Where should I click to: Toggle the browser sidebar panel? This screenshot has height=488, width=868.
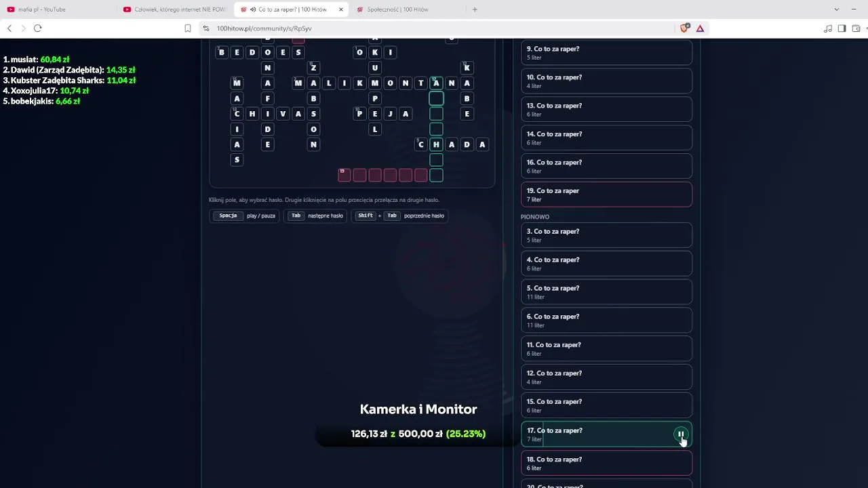(842, 28)
